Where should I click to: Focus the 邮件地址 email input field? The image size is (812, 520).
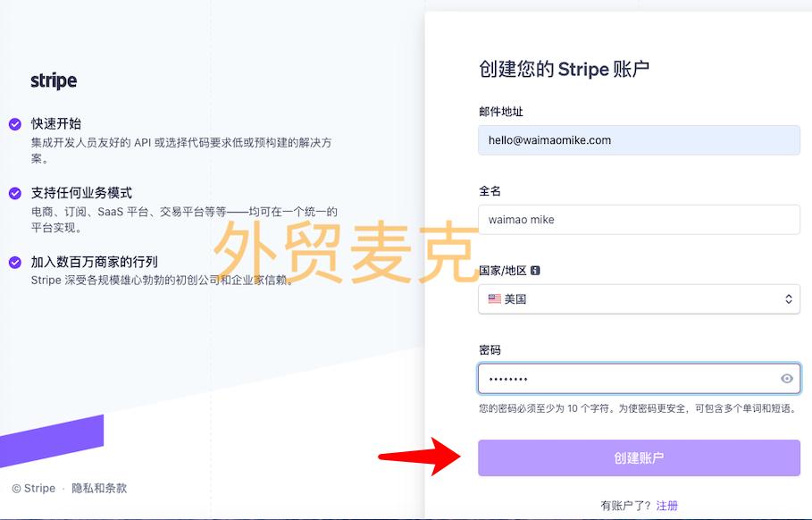click(639, 140)
